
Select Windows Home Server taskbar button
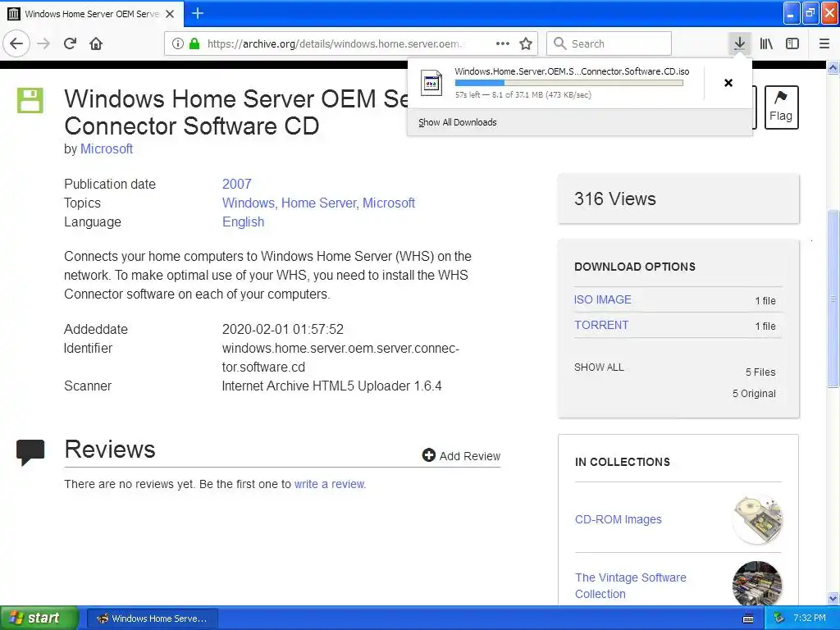pyautogui.click(x=152, y=619)
